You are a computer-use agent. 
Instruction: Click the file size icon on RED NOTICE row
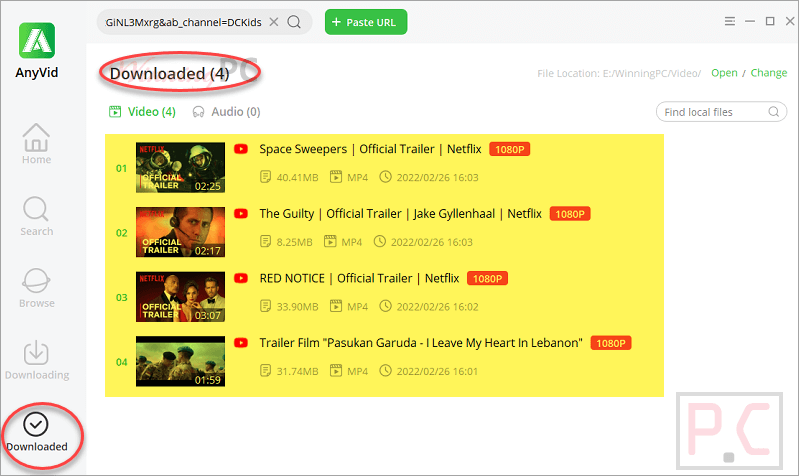[265, 306]
